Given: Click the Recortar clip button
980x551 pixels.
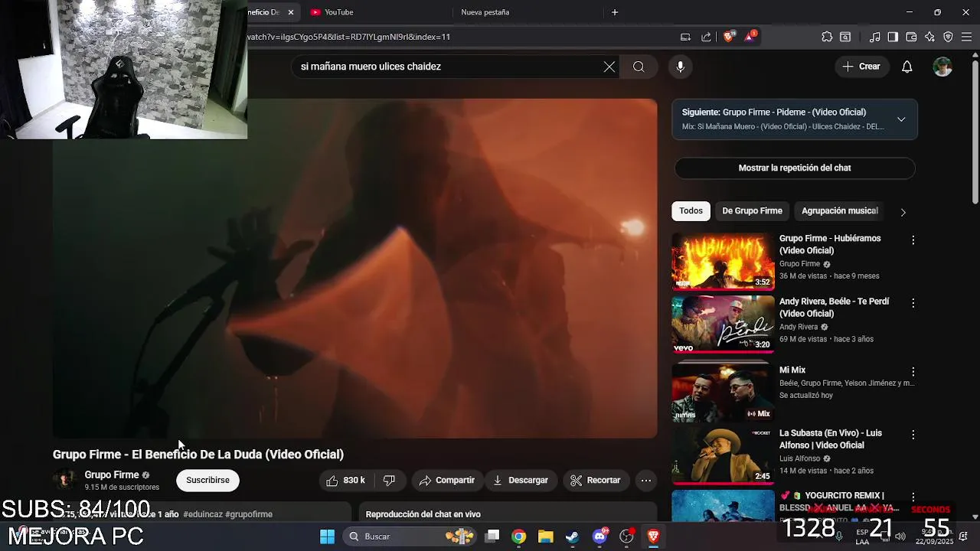Looking at the screenshot, I should [596, 481].
